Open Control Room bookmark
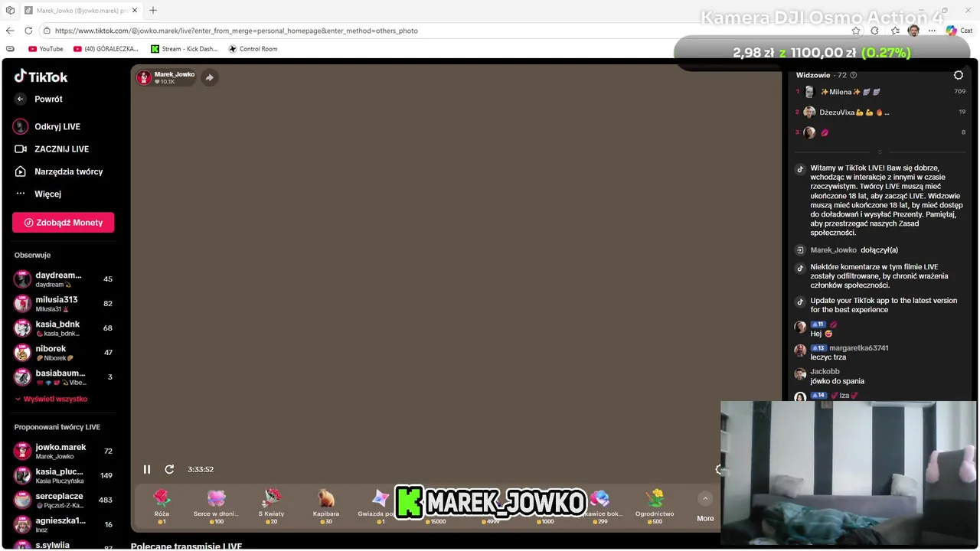980x551 pixels. tap(253, 49)
